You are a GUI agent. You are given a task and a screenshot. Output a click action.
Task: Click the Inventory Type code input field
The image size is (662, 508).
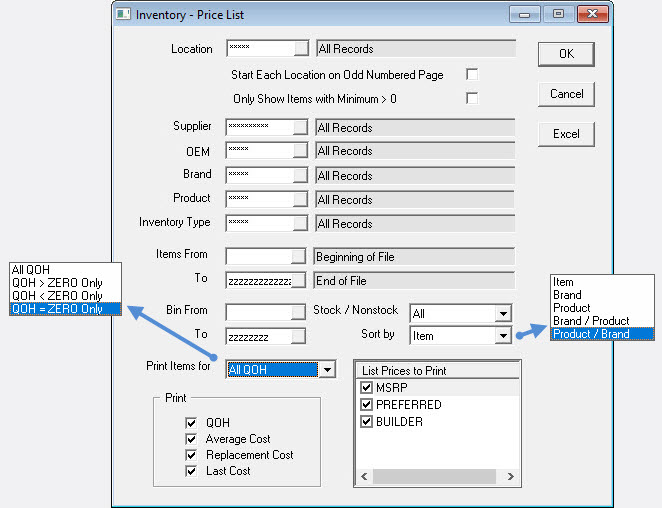pos(260,223)
